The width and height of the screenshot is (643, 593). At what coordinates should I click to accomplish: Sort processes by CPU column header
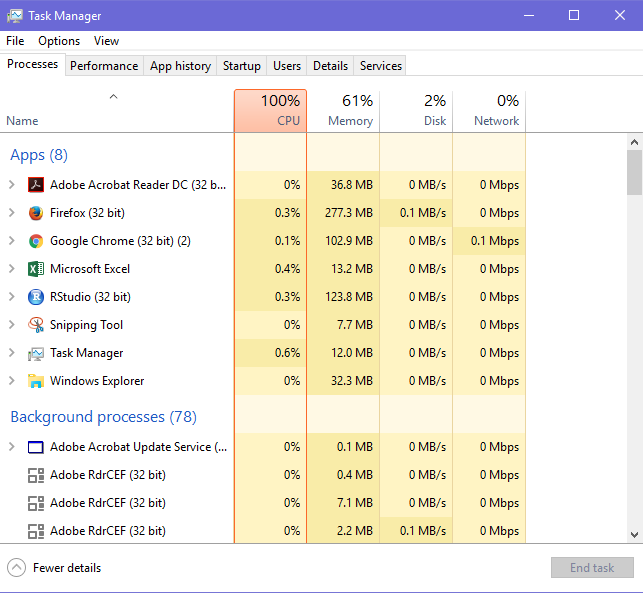270,111
